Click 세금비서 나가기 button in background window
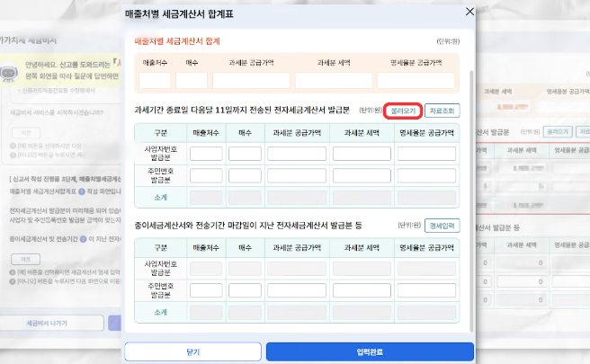 pyautogui.click(x=47, y=323)
